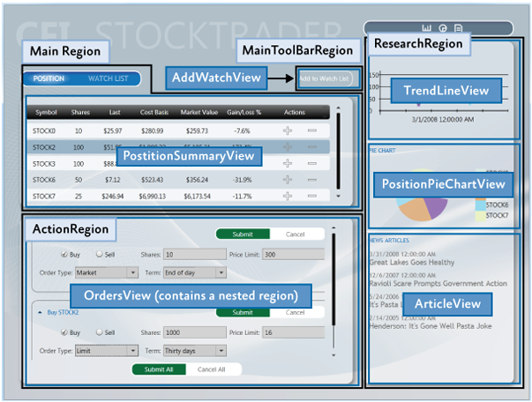Switch to the Watch List tab
The image size is (532, 402).
point(108,78)
